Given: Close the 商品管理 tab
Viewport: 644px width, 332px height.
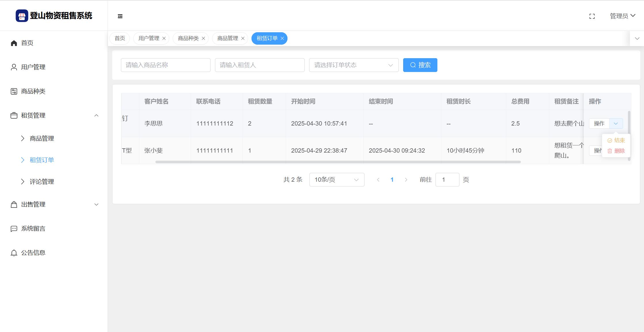Looking at the screenshot, I should (x=243, y=38).
